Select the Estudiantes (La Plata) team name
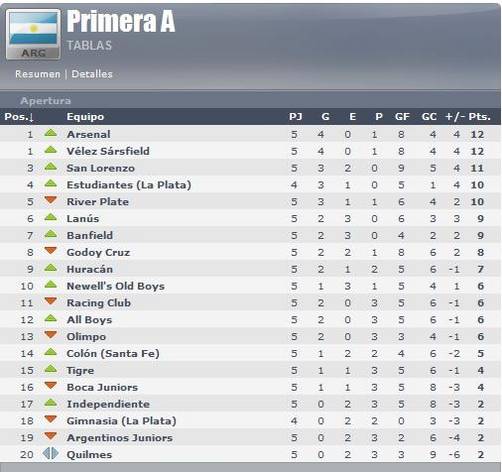The width and height of the screenshot is (502, 472). [x=129, y=185]
